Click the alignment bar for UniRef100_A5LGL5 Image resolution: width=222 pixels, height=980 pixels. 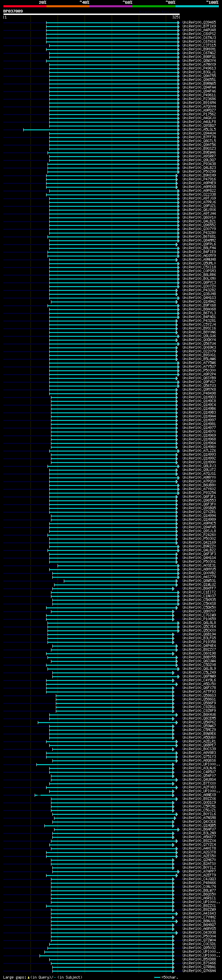click(x=101, y=129)
